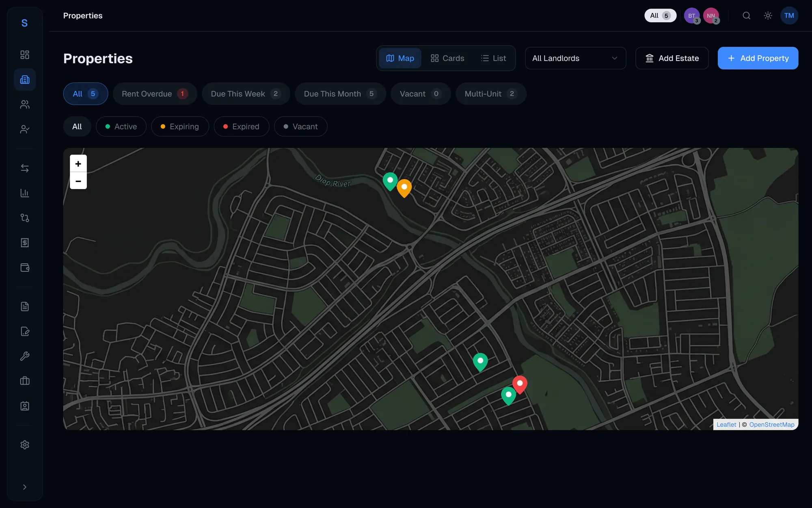The image size is (812, 508).
Task: Open the dollar receipt icon in sidebar
Action: coord(25,243)
